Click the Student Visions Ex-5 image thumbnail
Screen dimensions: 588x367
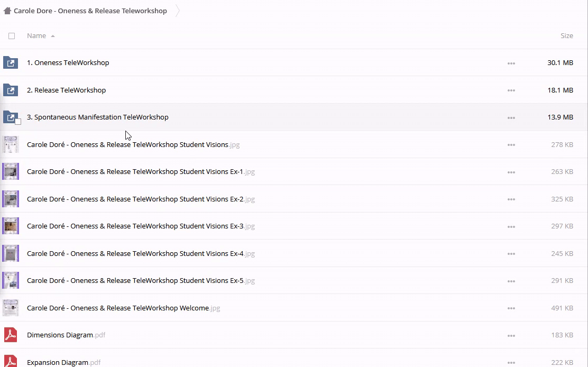11,280
